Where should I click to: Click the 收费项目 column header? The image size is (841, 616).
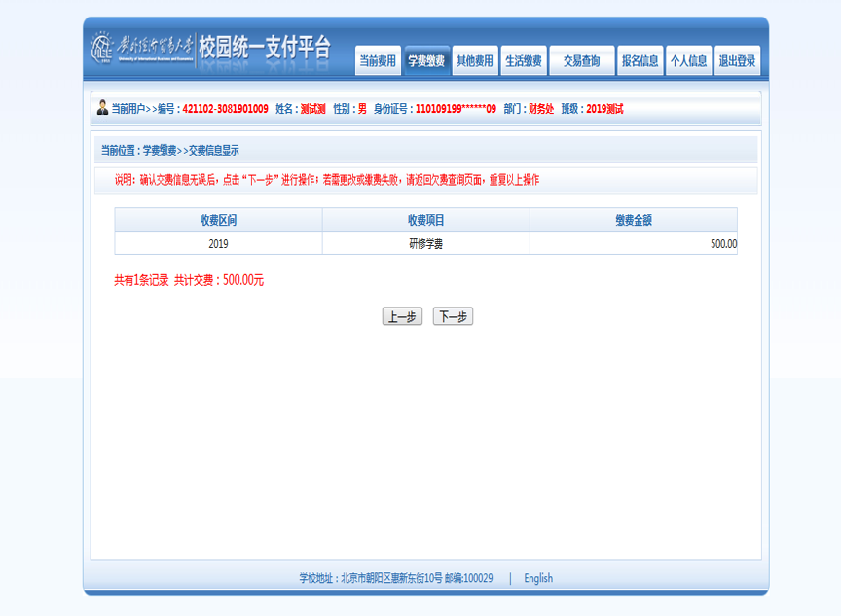[x=426, y=220]
